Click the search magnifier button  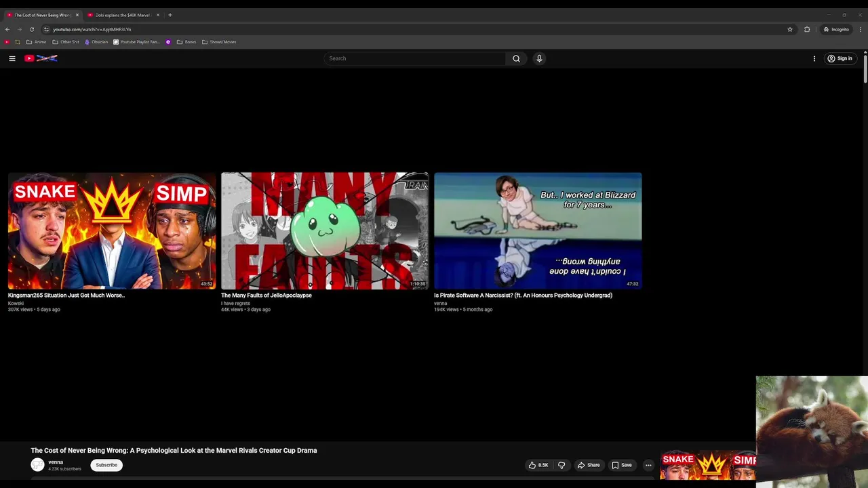(516, 58)
